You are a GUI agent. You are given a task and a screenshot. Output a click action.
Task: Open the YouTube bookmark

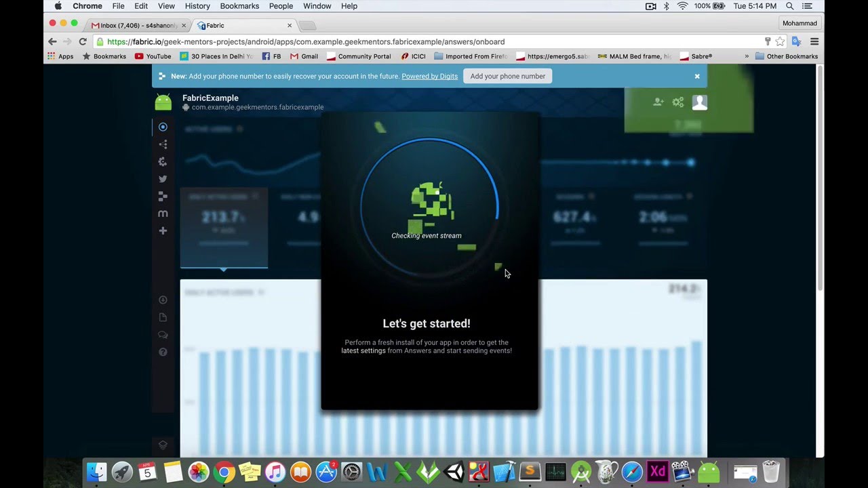click(153, 56)
